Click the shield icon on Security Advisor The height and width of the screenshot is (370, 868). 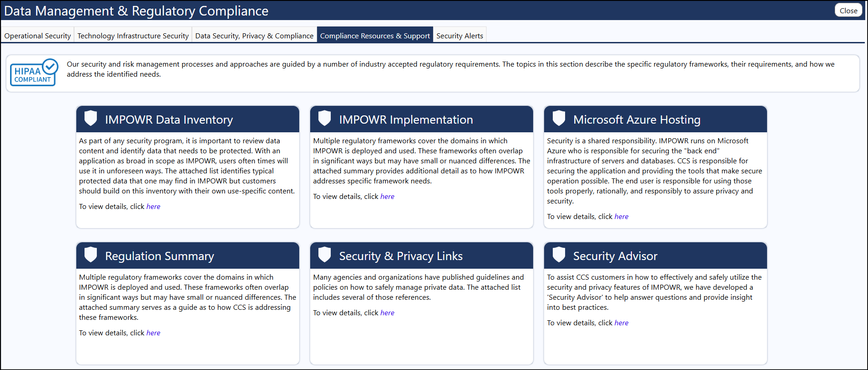click(559, 255)
